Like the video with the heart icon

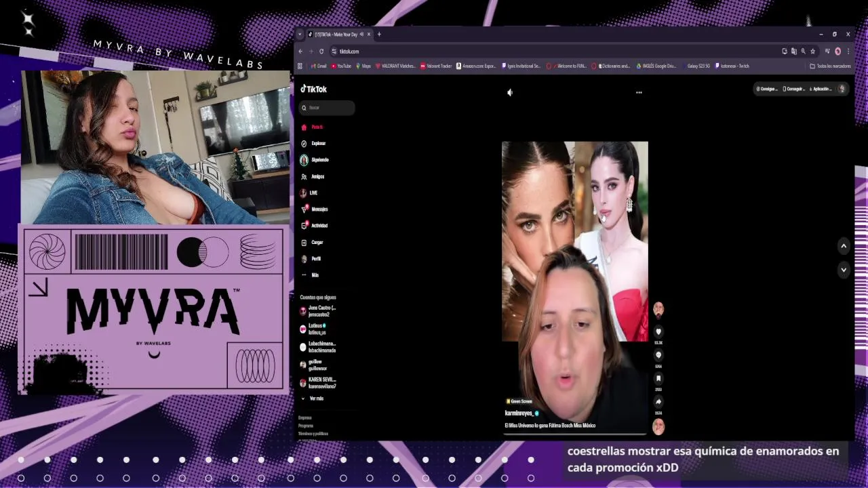click(x=658, y=331)
